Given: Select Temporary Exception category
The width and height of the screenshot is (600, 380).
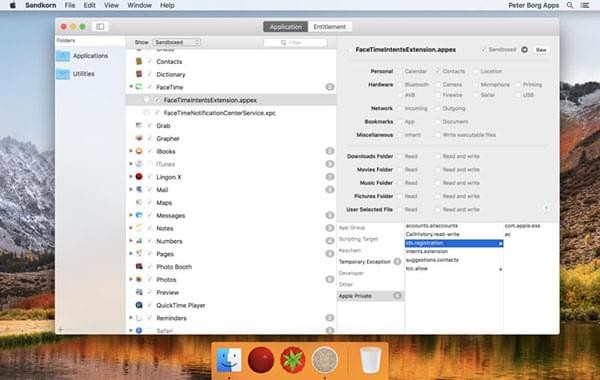Looking at the screenshot, I should 370,262.
